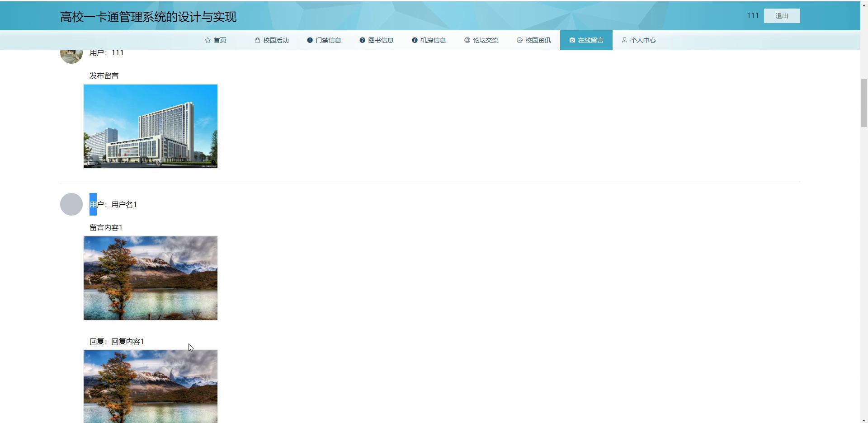868x423 pixels.
Task: Select the 图书信息 menu item
Action: click(x=377, y=40)
